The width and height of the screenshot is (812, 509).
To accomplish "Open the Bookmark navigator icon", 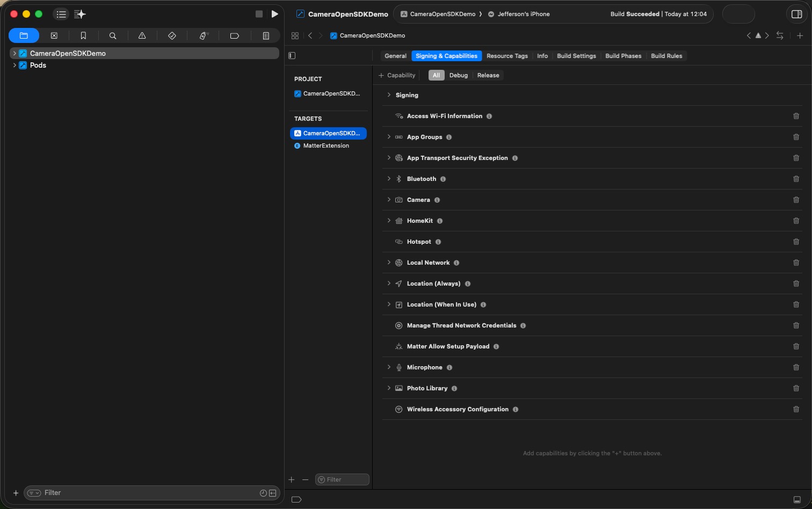I will click(x=83, y=36).
